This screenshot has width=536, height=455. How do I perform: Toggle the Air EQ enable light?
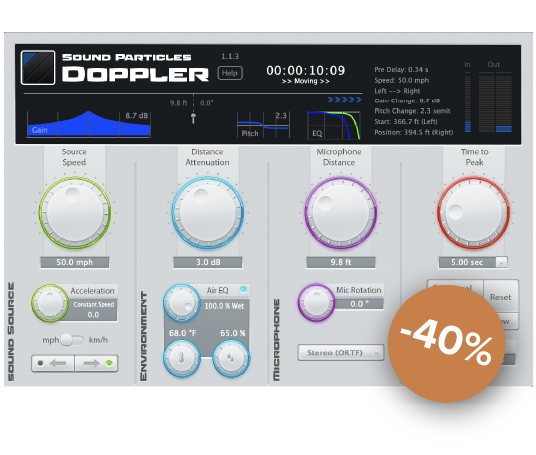[243, 290]
